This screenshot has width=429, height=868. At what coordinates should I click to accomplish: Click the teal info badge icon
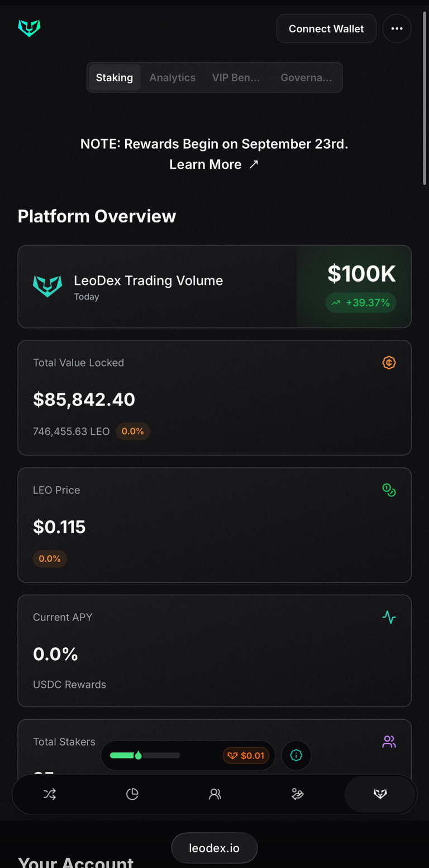click(x=296, y=756)
